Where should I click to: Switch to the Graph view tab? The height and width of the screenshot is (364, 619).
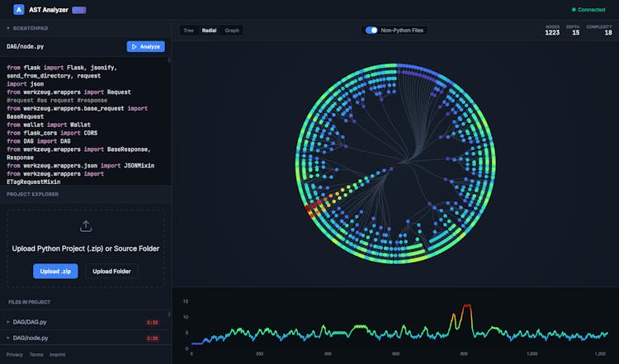[x=232, y=31]
